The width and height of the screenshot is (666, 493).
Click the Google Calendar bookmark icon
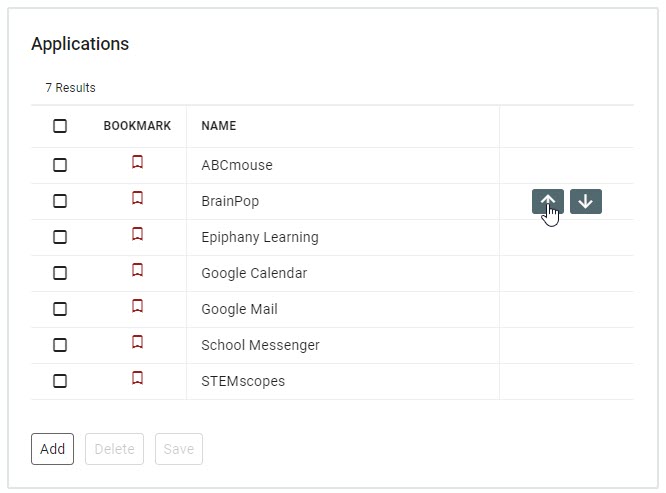tap(137, 270)
